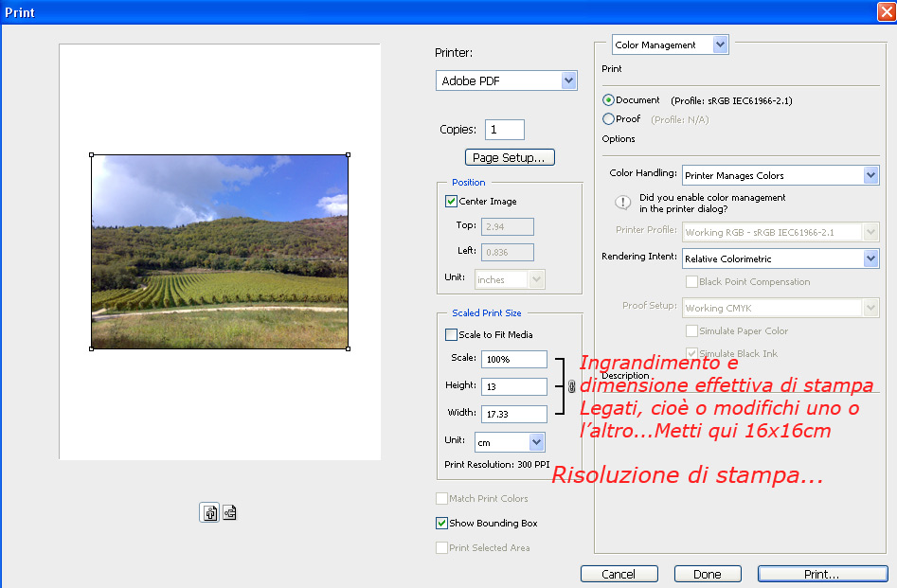897x588 pixels.
Task: Open the Color Handling dropdown
Action: 780,175
